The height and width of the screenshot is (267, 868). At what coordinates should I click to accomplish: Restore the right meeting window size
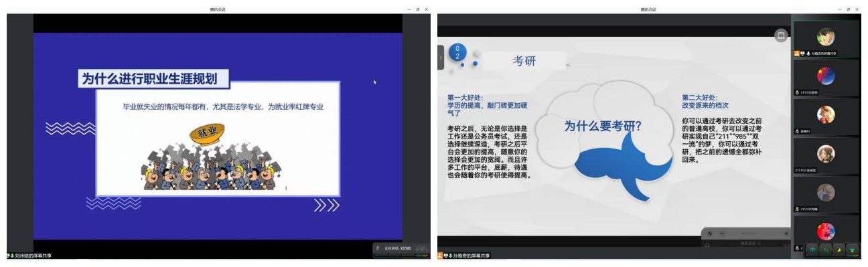coord(849,9)
